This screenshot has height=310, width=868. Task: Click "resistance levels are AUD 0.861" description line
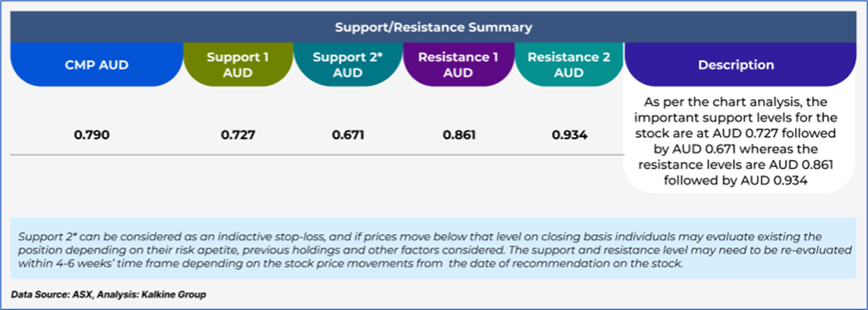[735, 165]
